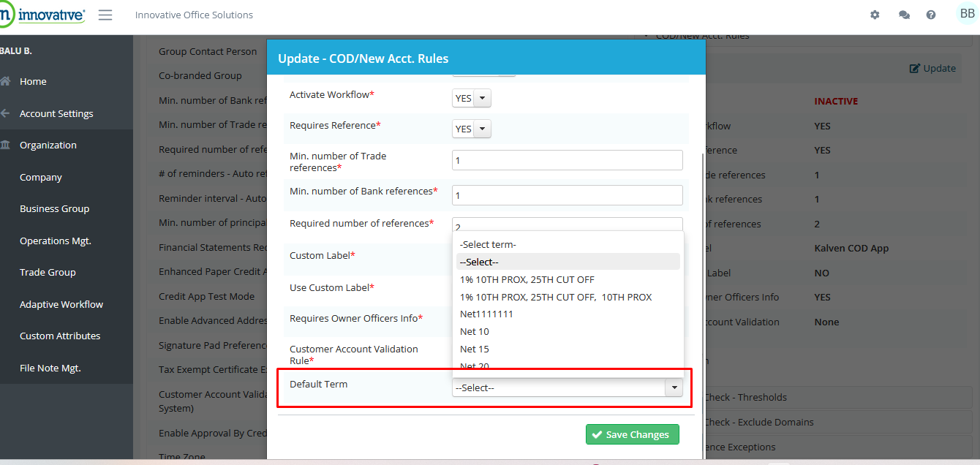The image size is (980, 465).
Task: Click the Customer Account Validation Rule label
Action: (354, 355)
